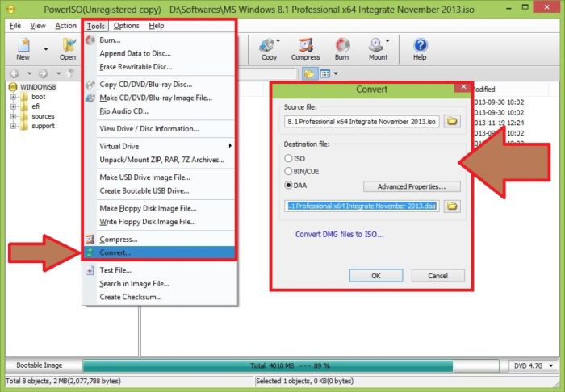Open the Action menu
This screenshot has width=565, height=392.
click(65, 26)
